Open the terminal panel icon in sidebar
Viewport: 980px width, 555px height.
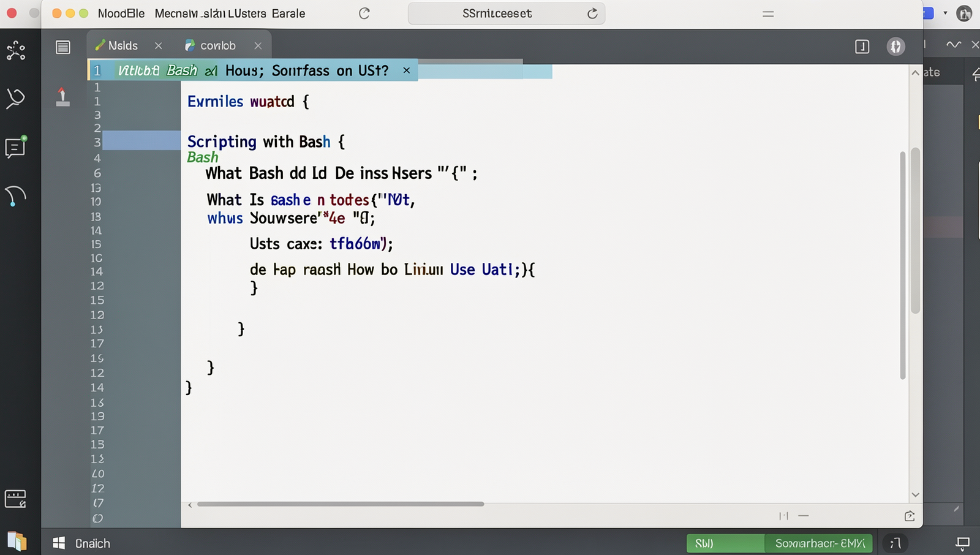pyautogui.click(x=15, y=499)
